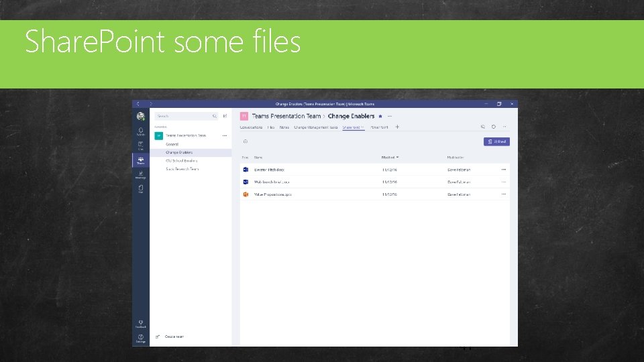Go back using the title bar arrow
644x362 pixels.
point(138,104)
